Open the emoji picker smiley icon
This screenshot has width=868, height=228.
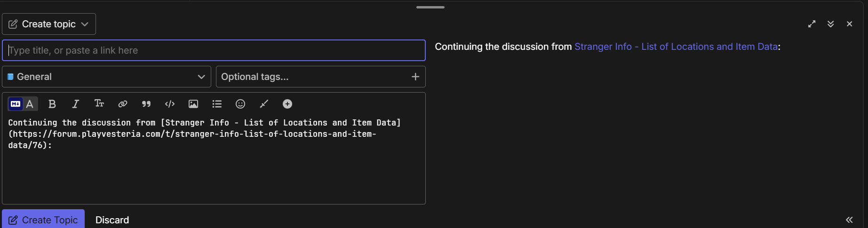[x=240, y=104]
